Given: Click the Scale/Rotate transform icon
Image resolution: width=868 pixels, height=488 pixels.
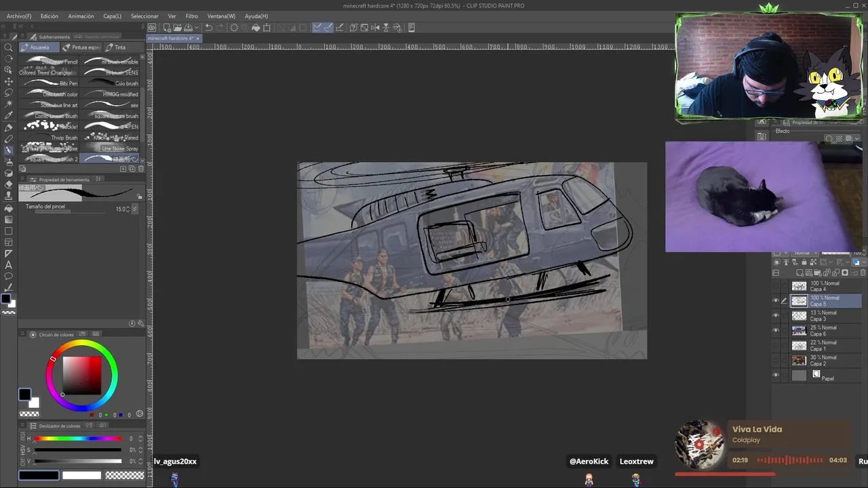Looking at the screenshot, I should click(x=267, y=28).
